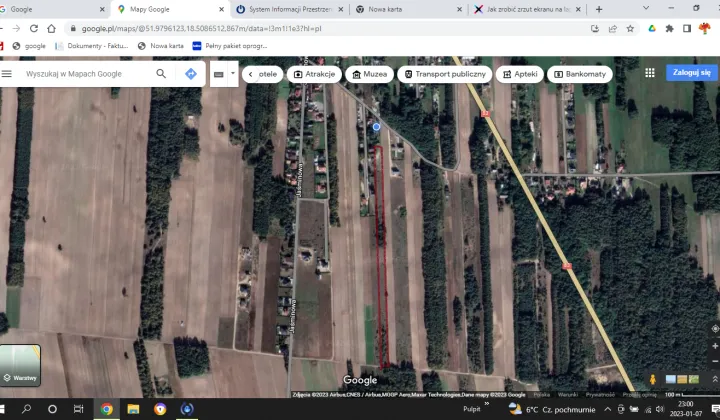Open the Extensions puzzle icon
The width and height of the screenshot is (720, 420).
point(669,28)
